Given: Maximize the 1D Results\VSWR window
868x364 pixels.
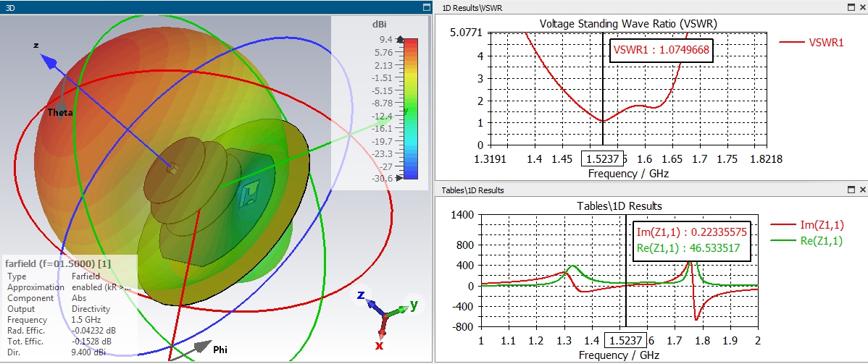Looking at the screenshot, I should [x=851, y=7].
